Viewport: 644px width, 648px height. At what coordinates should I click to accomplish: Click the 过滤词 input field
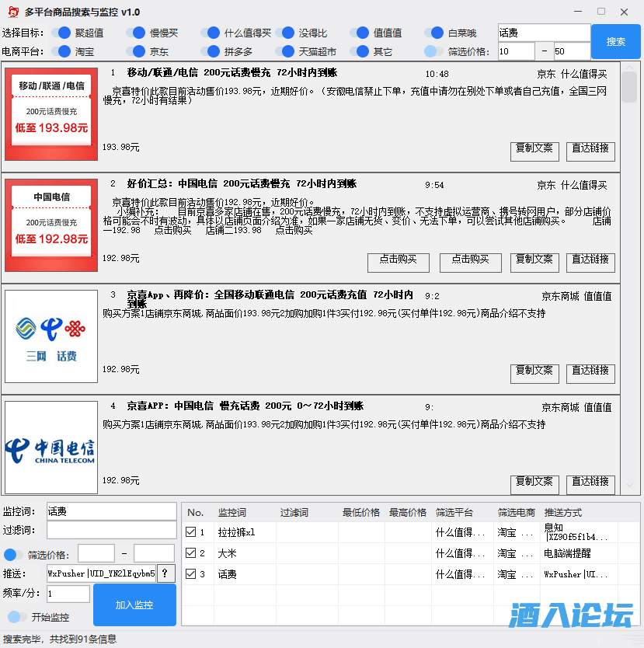(112, 531)
